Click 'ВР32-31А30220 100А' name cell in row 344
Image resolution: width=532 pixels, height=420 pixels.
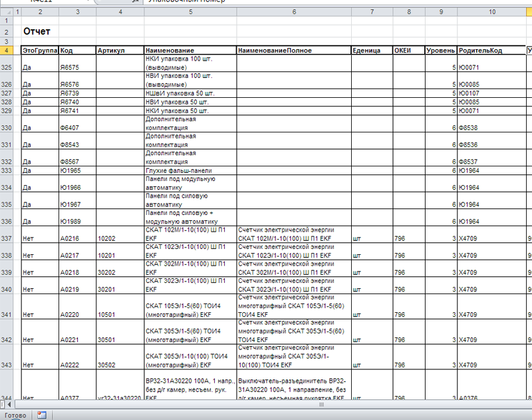[x=190, y=385]
